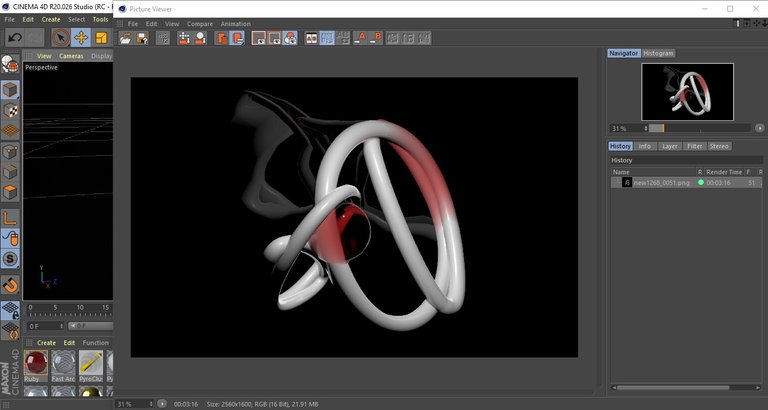Undo the last action in Cinema 4D
768x410 pixels.
15,38
